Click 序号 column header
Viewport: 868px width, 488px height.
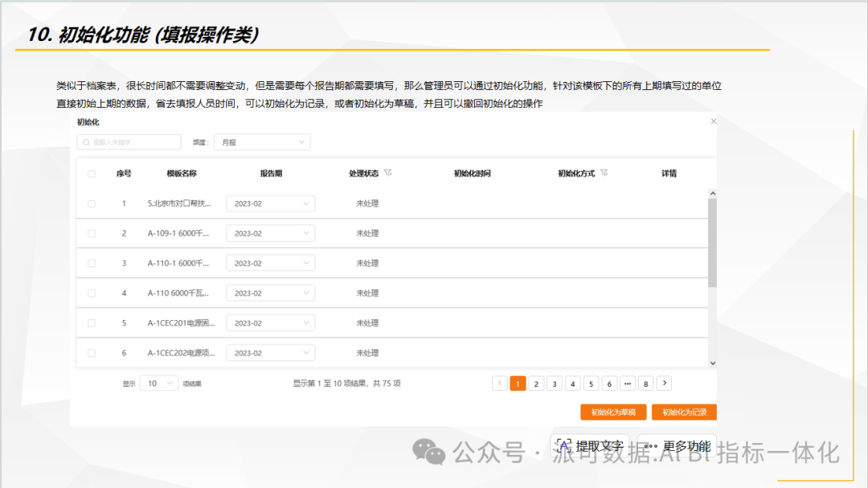[124, 174]
